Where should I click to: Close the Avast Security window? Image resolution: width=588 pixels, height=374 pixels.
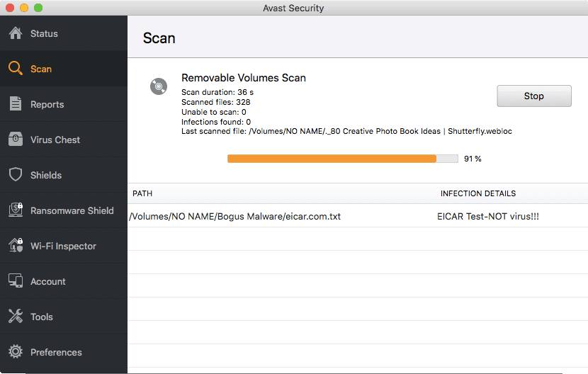[x=10, y=8]
